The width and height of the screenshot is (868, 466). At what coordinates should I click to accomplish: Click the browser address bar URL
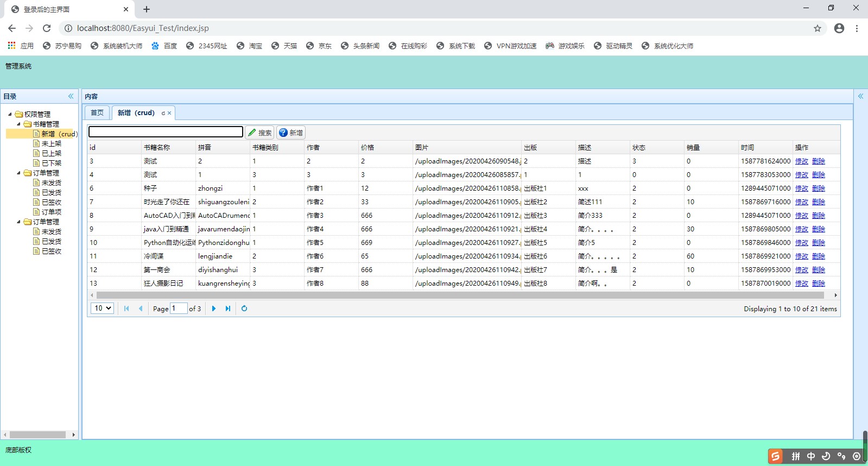[143, 28]
